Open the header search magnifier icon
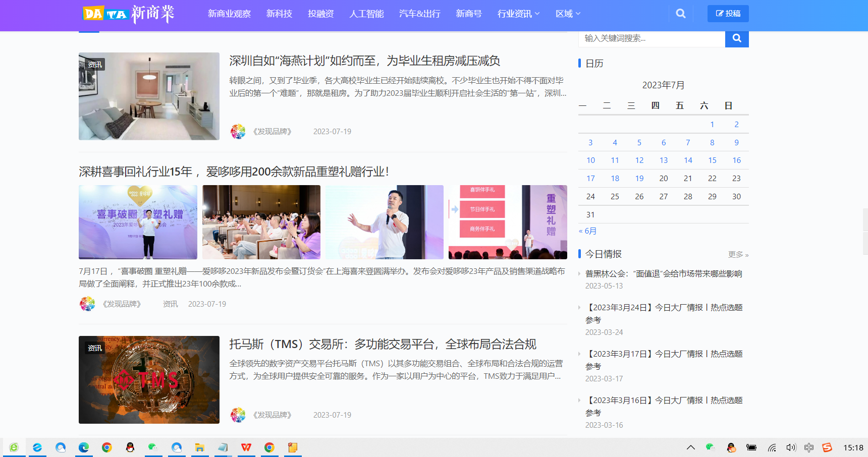Viewport: 868px width, 457px height. click(x=681, y=14)
